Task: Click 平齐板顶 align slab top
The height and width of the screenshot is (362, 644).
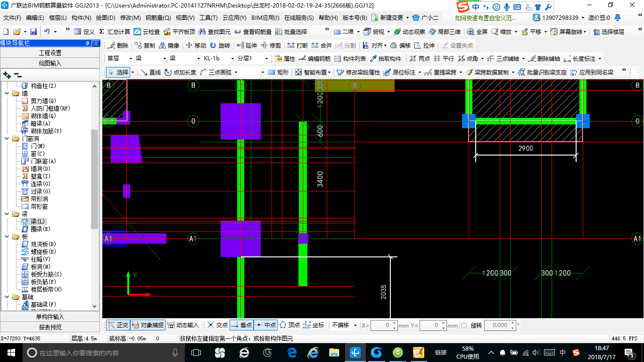Action: pos(180,32)
